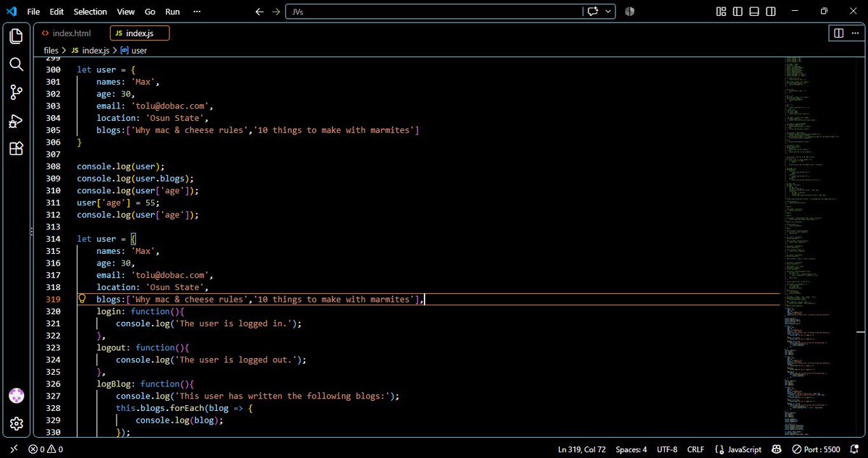Click 'console.log(user.blogs);' on line 309
The width and height of the screenshot is (868, 458).
coord(136,178)
